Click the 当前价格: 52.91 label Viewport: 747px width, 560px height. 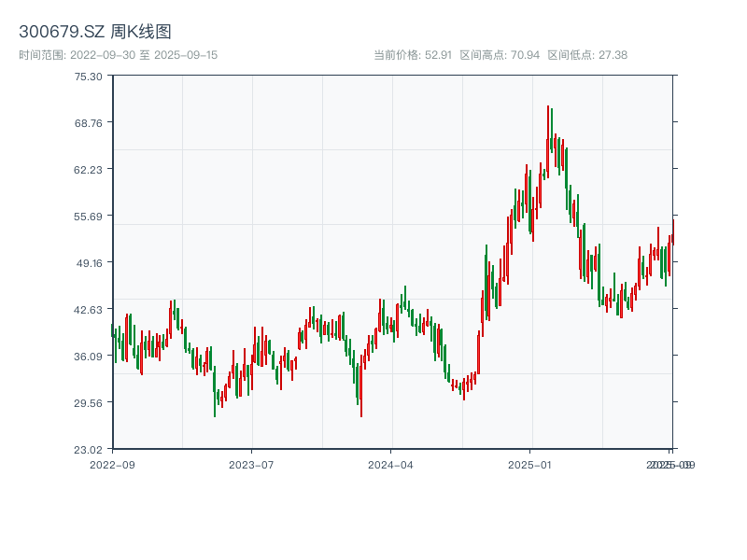pyautogui.click(x=413, y=55)
